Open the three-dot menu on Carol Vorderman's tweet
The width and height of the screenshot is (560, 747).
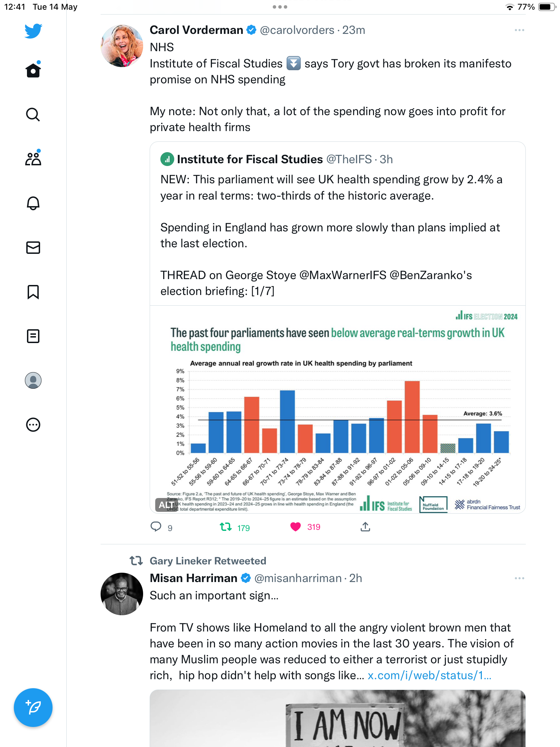pyautogui.click(x=519, y=30)
